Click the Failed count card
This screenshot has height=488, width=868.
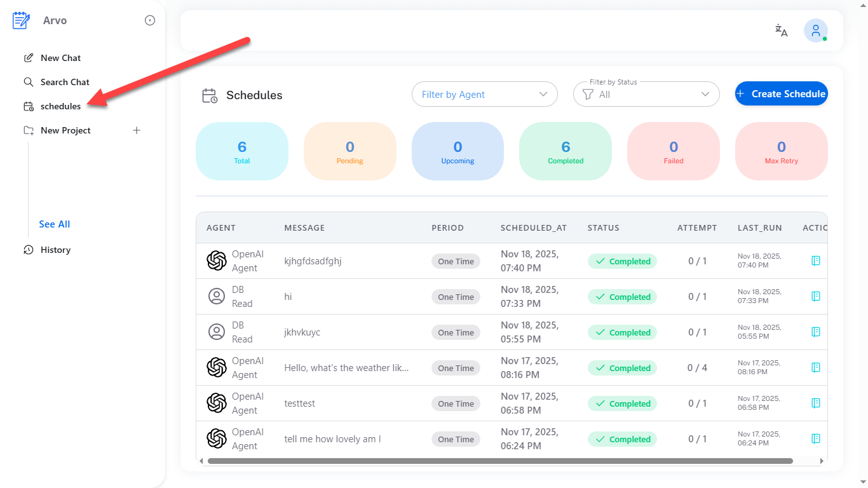(x=674, y=151)
